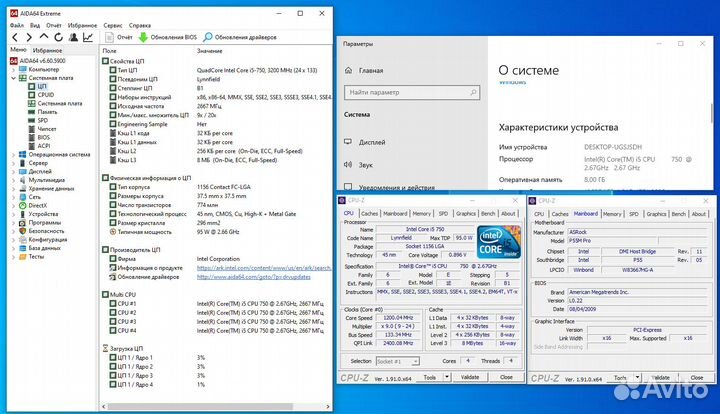Open Memory tab in left CPU-Z window
The height and width of the screenshot is (414, 720).
click(x=422, y=213)
